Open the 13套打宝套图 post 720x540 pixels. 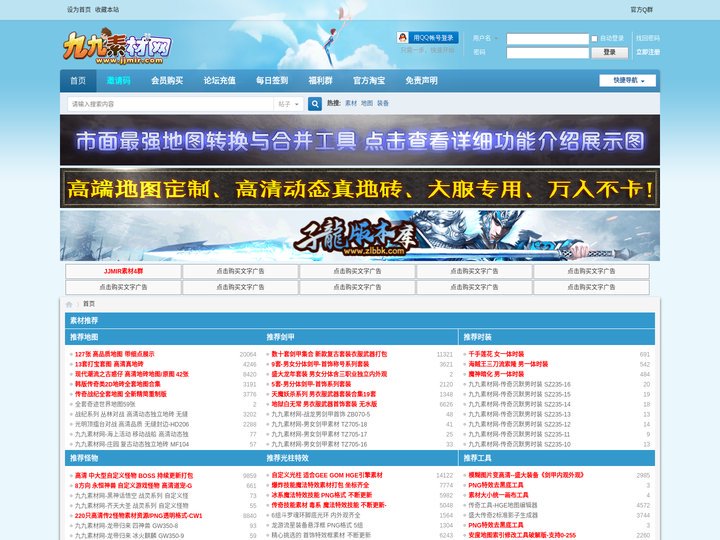109,365
